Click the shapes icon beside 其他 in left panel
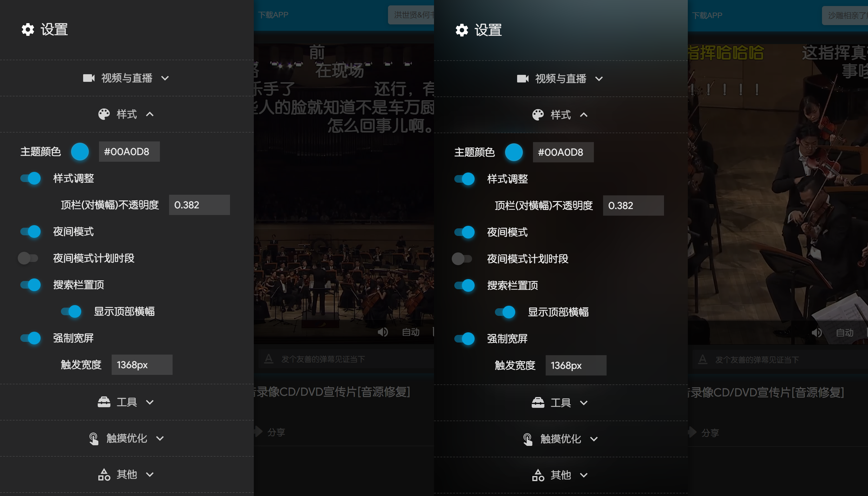 point(104,474)
